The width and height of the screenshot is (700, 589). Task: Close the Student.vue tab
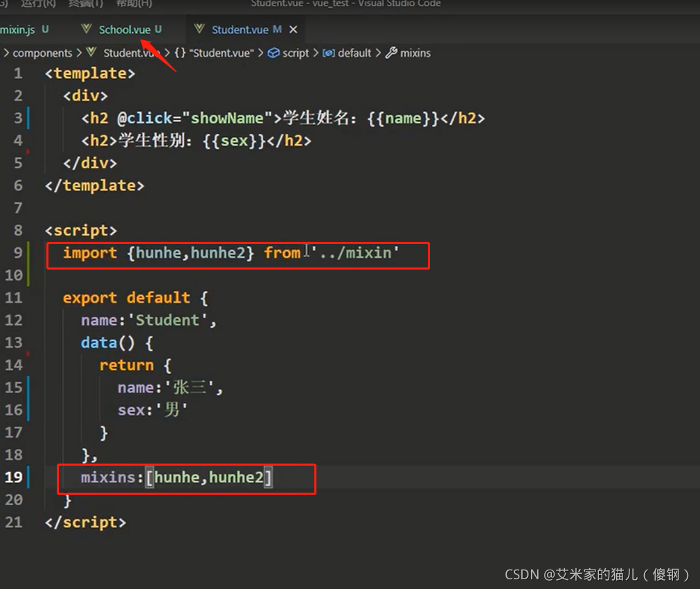pos(294,30)
